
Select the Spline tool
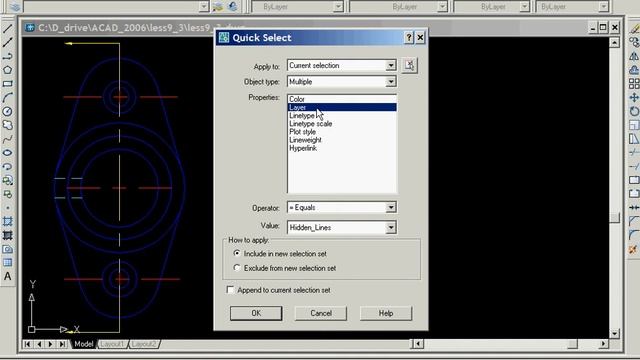[7, 139]
